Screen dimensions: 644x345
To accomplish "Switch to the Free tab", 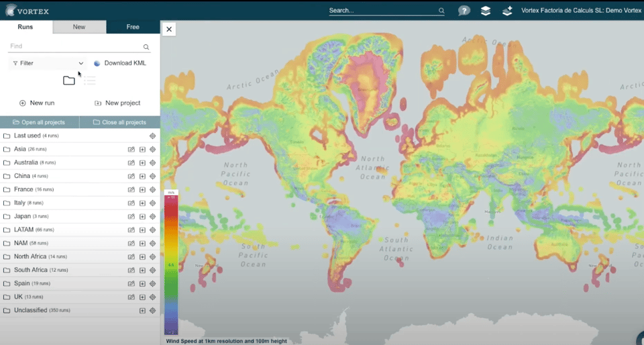I will (133, 27).
